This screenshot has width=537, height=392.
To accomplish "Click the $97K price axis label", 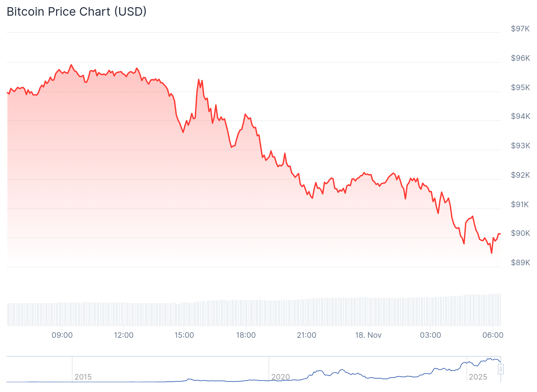I will 520,29.
